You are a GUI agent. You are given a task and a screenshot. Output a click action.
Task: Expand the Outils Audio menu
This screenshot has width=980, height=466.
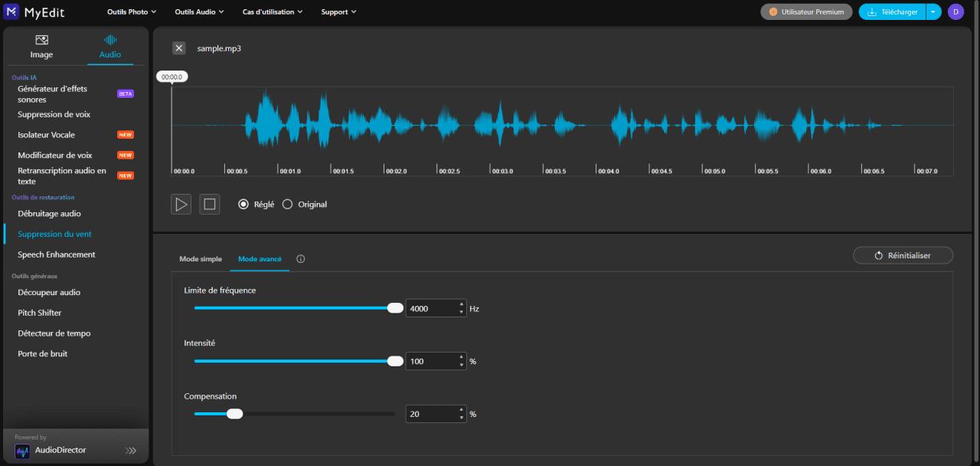click(199, 12)
